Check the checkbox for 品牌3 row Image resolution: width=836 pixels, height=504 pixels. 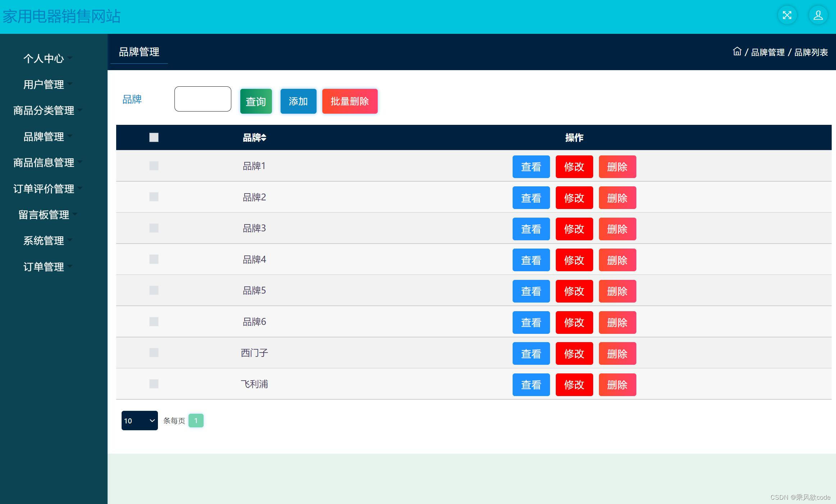point(154,228)
